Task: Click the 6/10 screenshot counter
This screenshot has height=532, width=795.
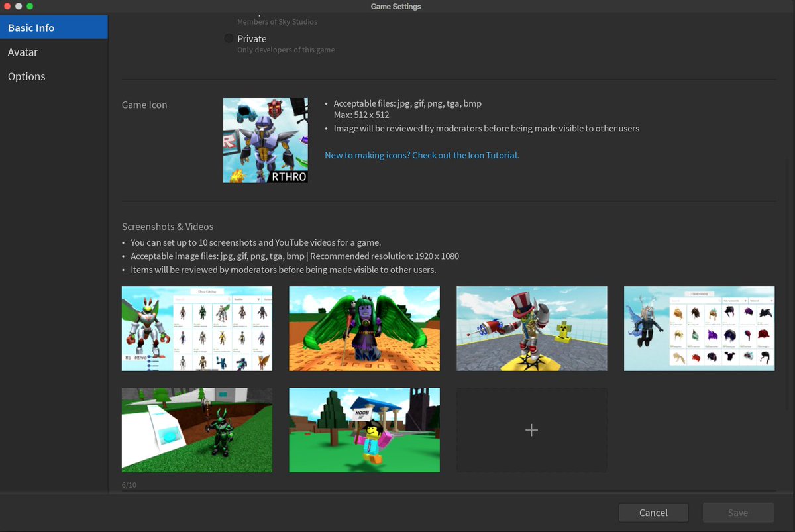Action: pyautogui.click(x=129, y=484)
